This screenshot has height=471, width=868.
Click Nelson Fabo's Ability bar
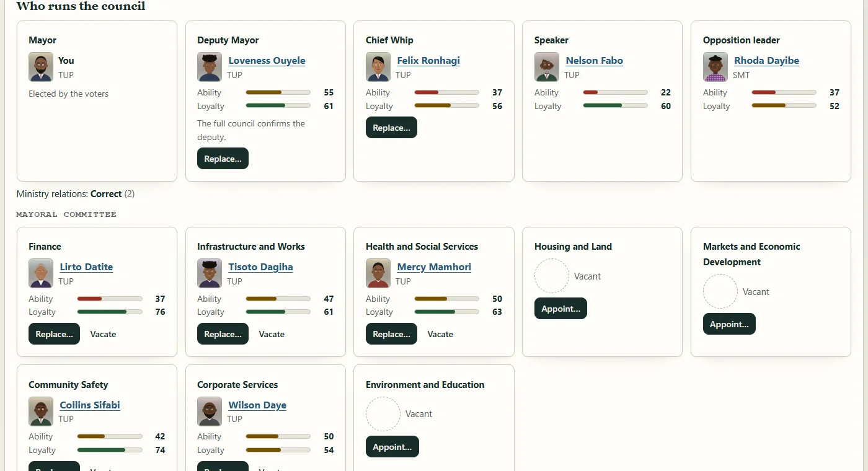coord(615,92)
